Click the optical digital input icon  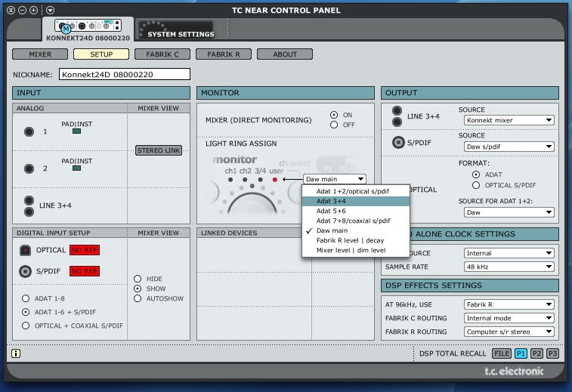coord(25,250)
